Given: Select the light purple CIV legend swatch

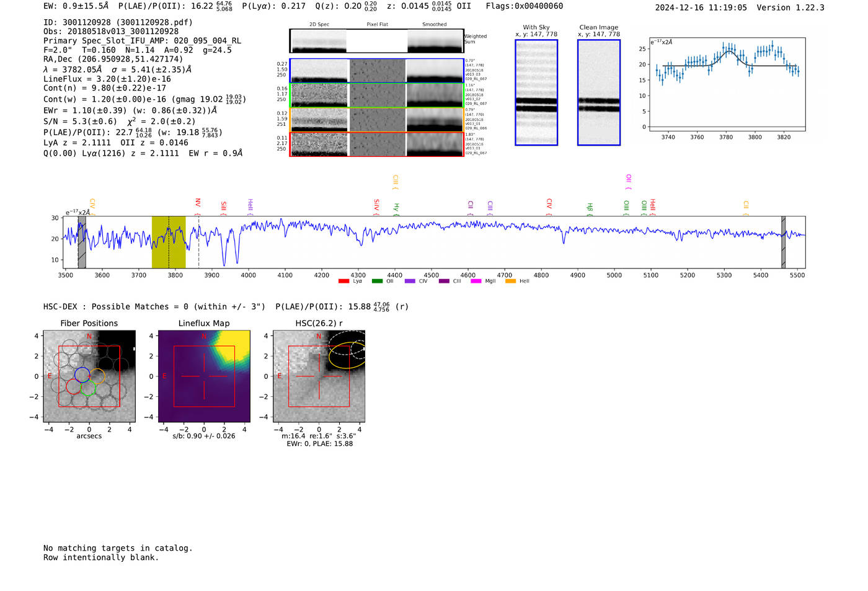Looking at the screenshot, I should (x=410, y=282).
